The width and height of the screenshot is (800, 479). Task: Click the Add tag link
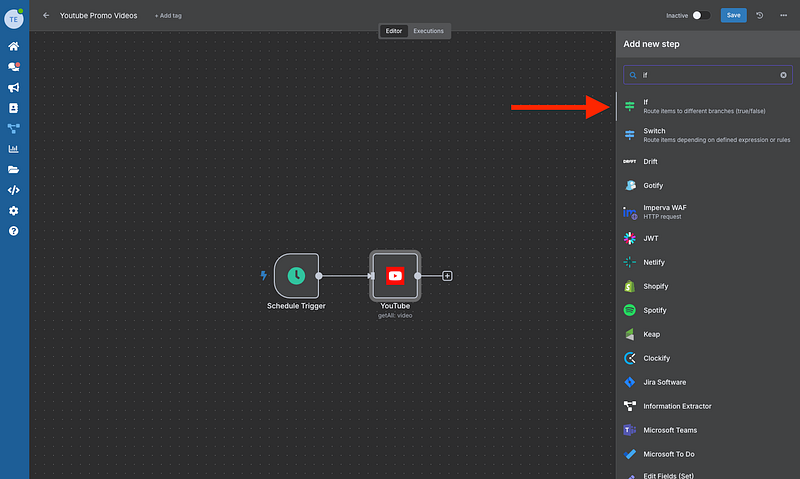coord(168,16)
